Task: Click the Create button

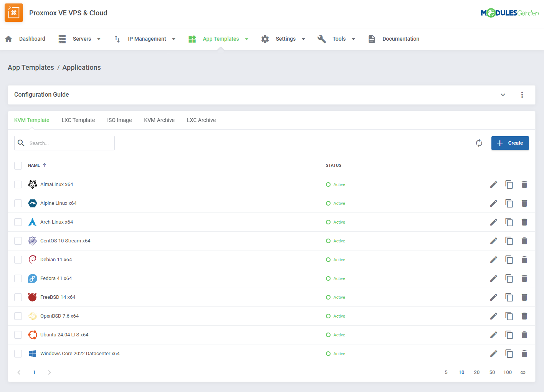Action: pyautogui.click(x=510, y=143)
